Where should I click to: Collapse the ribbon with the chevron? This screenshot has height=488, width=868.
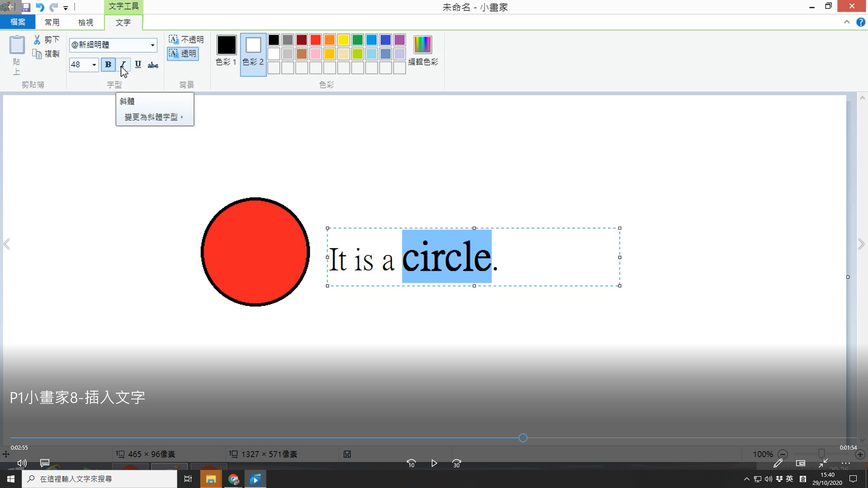tap(847, 22)
